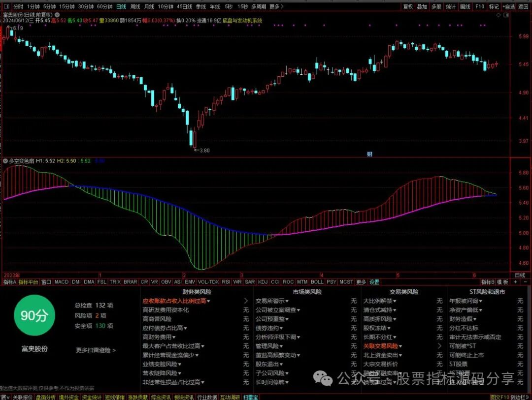Select the WR indicator
The height and width of the screenshot is (400, 532).
tap(237, 282)
